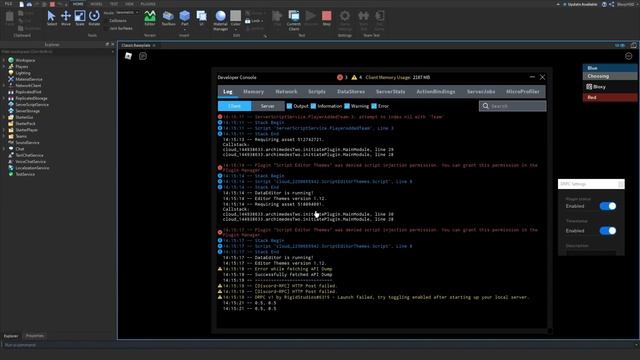Switch to the Memory console tab
This screenshot has height=360, width=640.
pos(253,92)
